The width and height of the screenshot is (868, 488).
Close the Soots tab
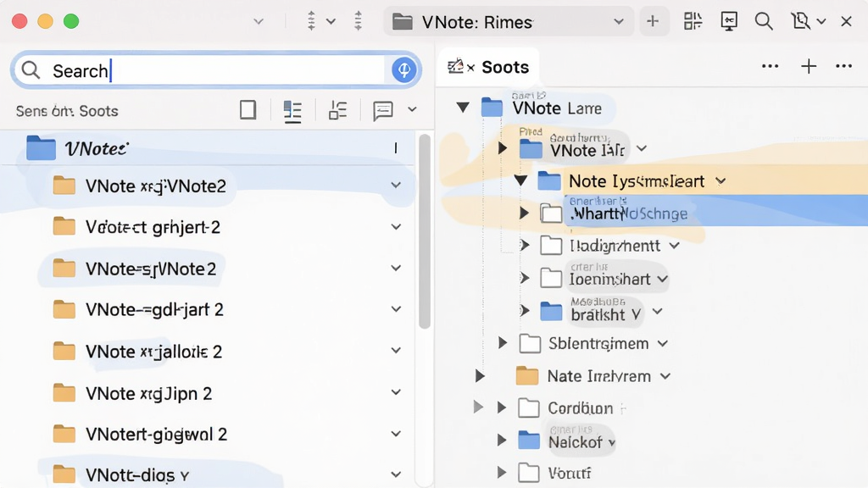tap(470, 68)
